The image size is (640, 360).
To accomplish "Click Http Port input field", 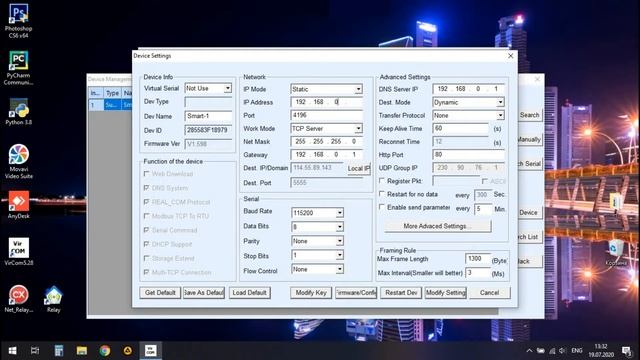I will click(x=468, y=155).
